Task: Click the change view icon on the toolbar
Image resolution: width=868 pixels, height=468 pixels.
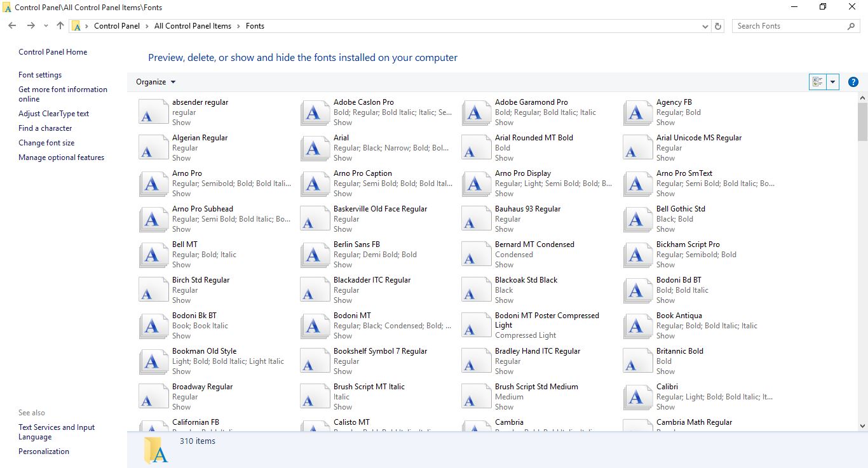Action: pos(817,81)
